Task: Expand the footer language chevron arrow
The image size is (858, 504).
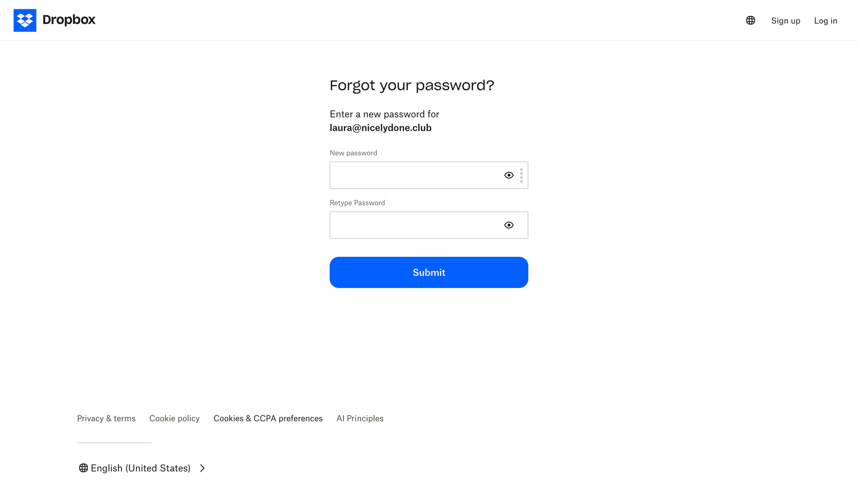Action: pyautogui.click(x=202, y=468)
